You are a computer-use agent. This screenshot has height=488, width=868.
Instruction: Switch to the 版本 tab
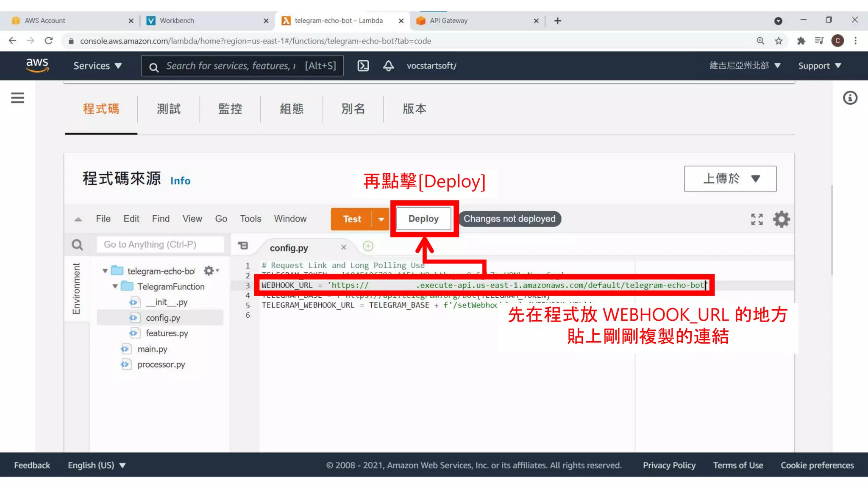tap(415, 109)
